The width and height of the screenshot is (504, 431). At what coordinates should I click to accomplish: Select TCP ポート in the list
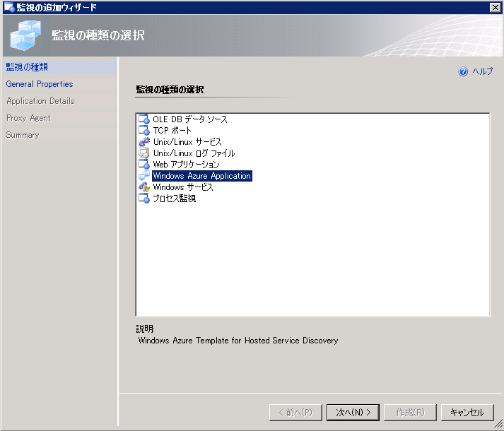tap(172, 131)
